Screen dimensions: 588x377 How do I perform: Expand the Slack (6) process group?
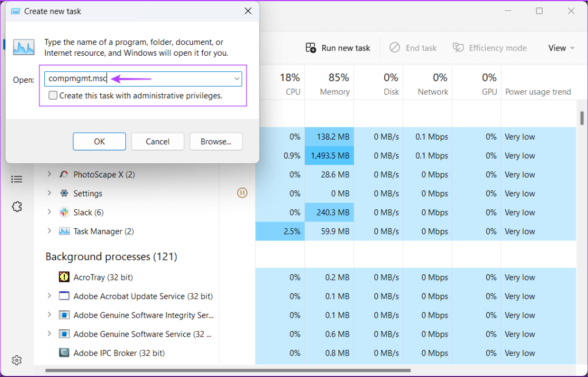pyautogui.click(x=49, y=212)
